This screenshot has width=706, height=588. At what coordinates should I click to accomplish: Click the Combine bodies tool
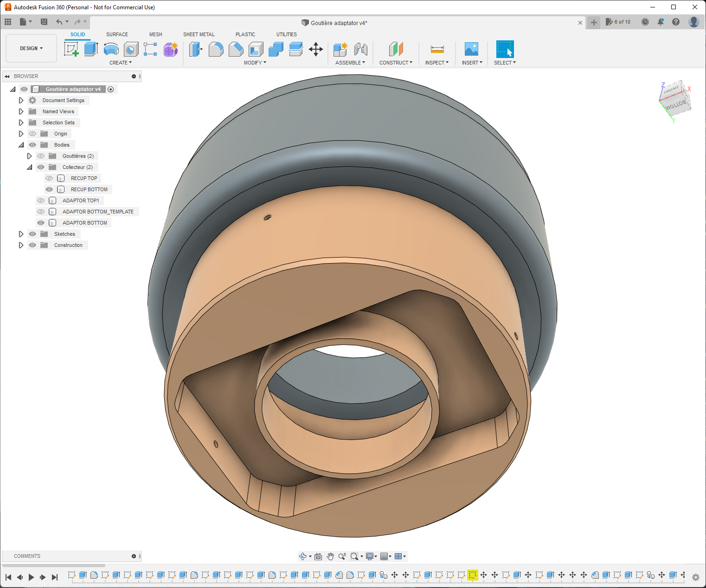[276, 49]
